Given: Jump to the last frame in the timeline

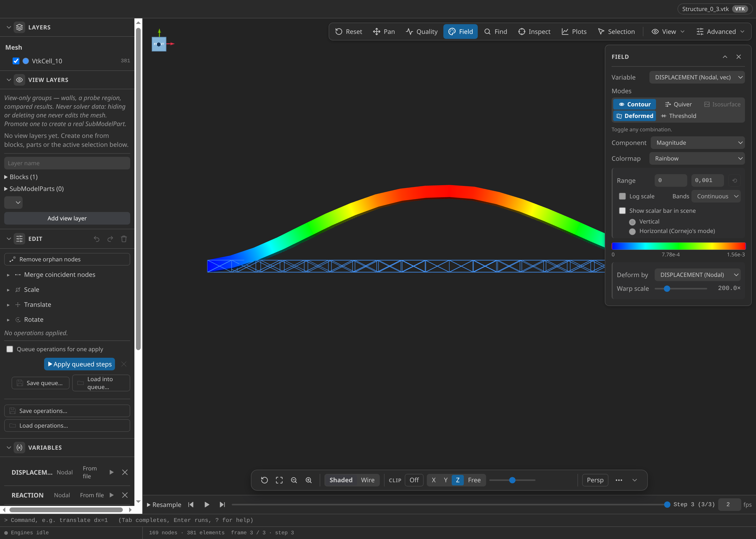Looking at the screenshot, I should coord(222,505).
